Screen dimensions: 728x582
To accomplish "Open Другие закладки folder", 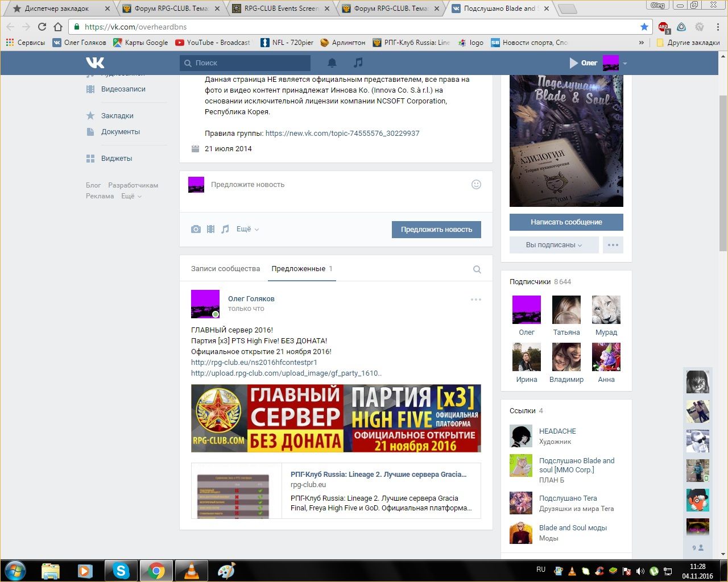I will pos(688,43).
